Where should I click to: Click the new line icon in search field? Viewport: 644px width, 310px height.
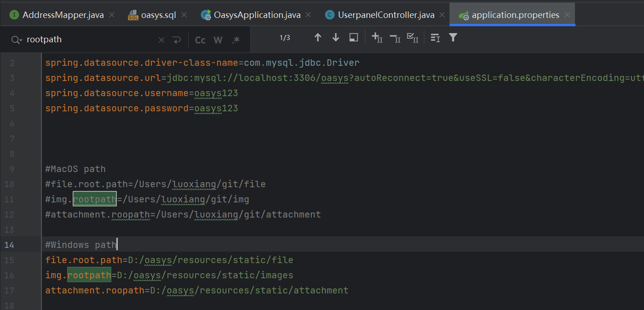177,40
